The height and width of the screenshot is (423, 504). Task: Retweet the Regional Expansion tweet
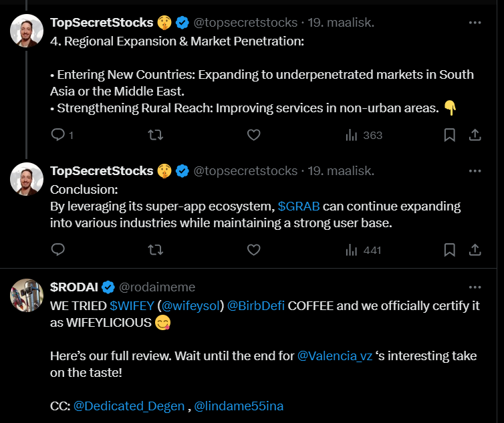[155, 135]
